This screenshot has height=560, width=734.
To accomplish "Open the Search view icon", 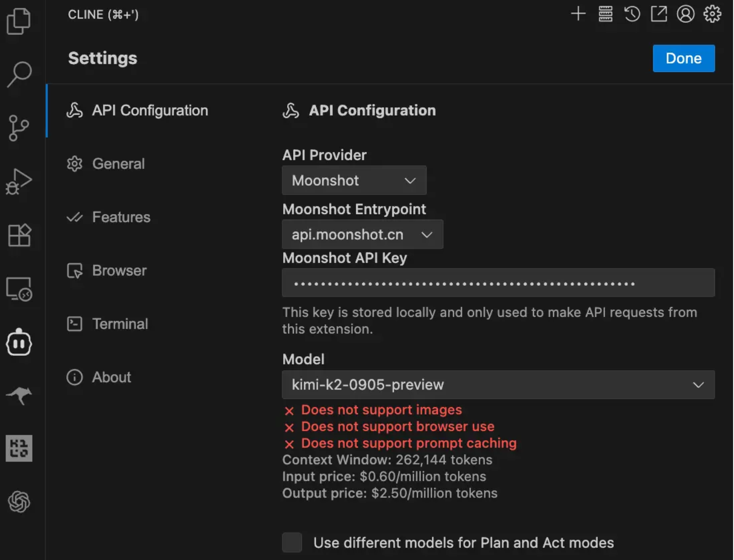I will click(19, 74).
